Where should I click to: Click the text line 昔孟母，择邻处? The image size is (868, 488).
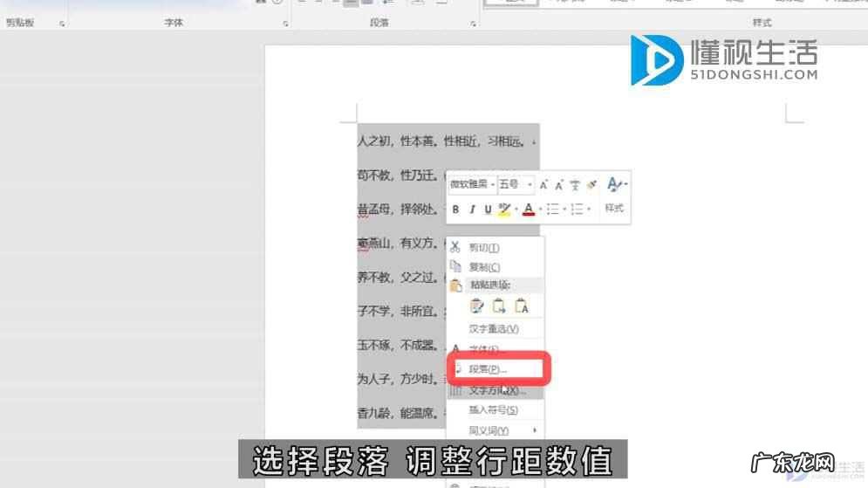[x=398, y=210]
